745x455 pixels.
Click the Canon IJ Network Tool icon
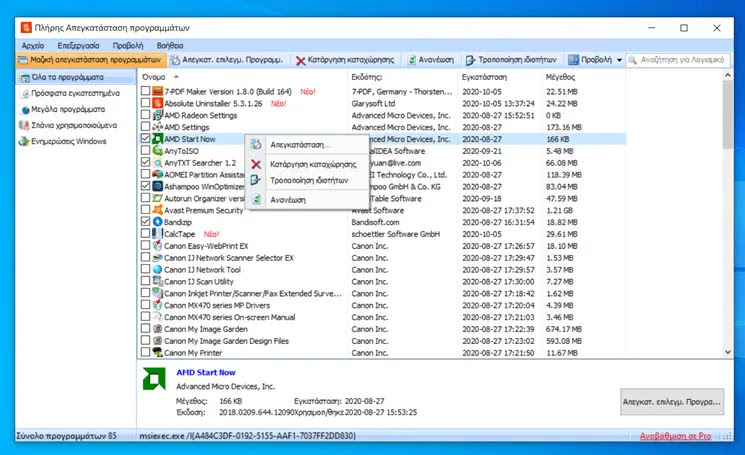(158, 269)
